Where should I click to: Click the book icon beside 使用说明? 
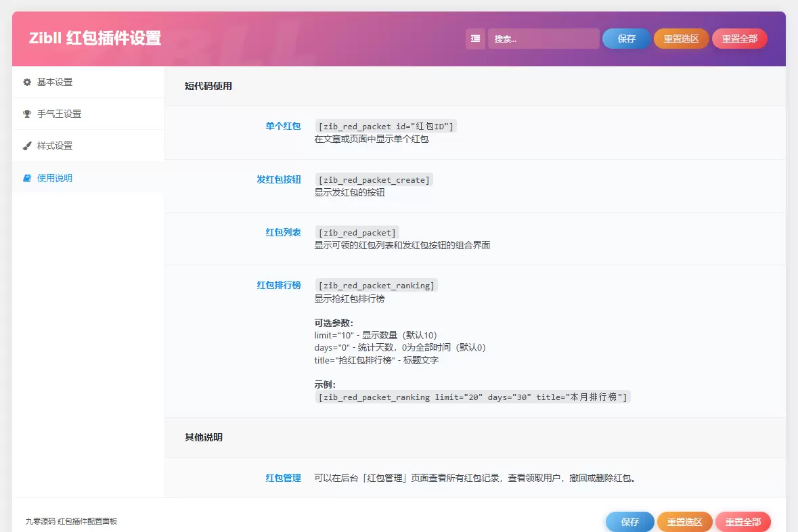click(x=27, y=178)
